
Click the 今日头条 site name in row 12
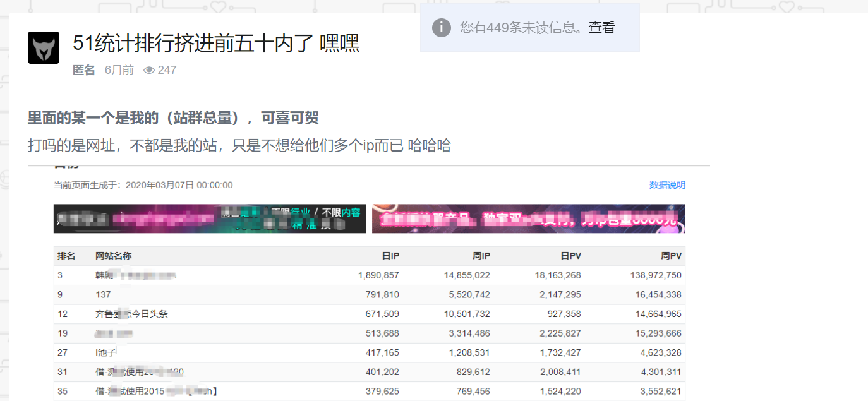[131, 314]
